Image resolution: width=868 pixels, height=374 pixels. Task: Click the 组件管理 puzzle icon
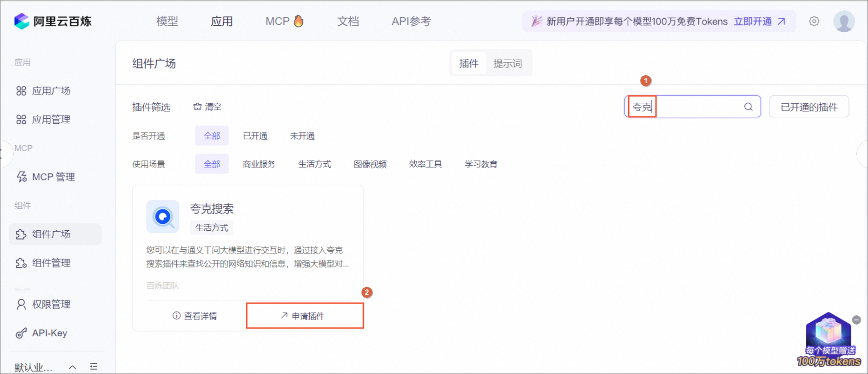pyautogui.click(x=21, y=263)
